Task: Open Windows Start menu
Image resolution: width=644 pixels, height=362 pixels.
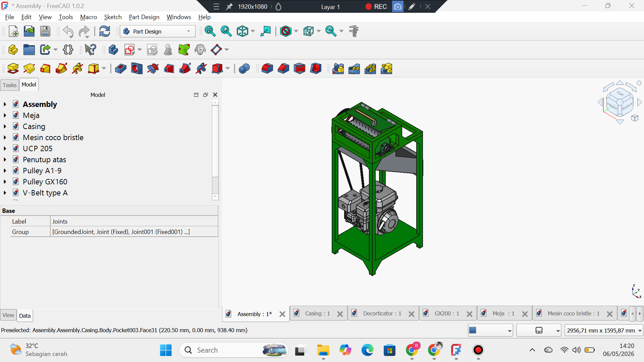Action: (x=166, y=350)
